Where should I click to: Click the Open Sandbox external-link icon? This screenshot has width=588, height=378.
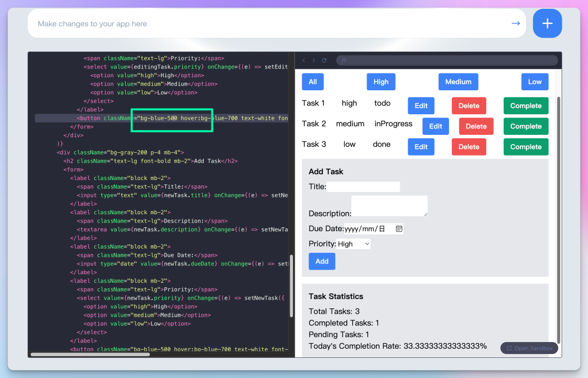(509, 348)
